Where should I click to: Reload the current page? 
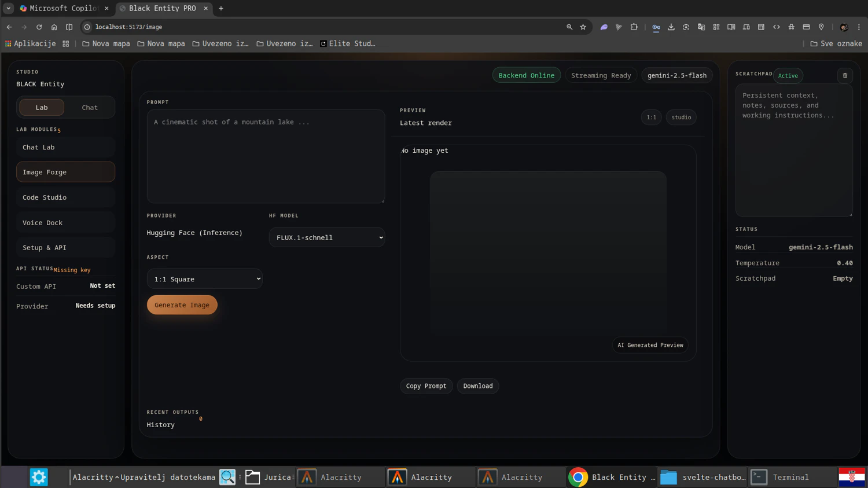[39, 27]
